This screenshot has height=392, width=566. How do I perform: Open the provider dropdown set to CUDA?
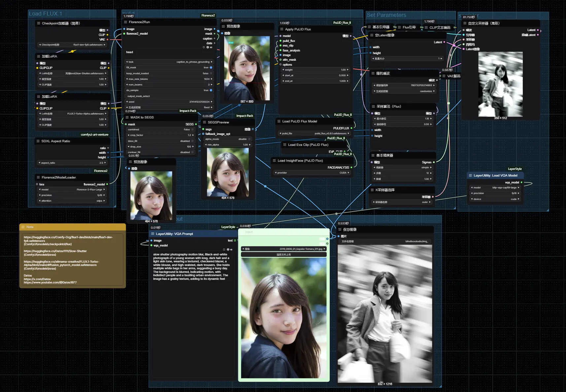click(x=312, y=173)
